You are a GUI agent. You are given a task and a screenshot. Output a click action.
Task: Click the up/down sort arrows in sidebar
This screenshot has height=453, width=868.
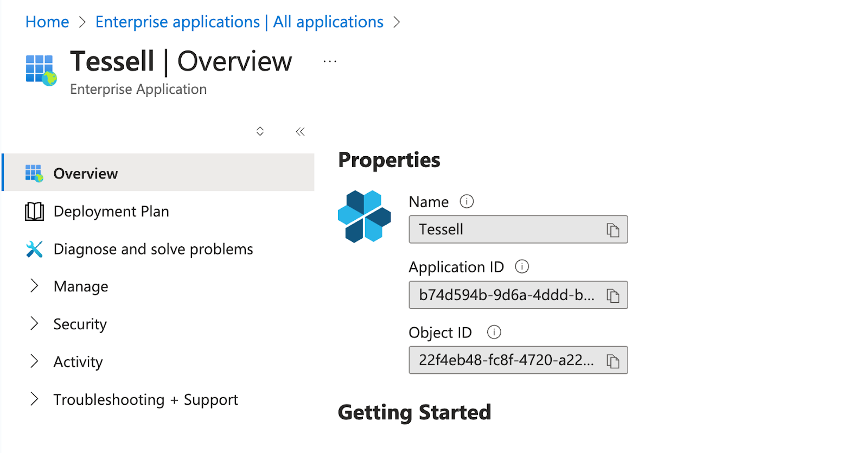click(260, 131)
